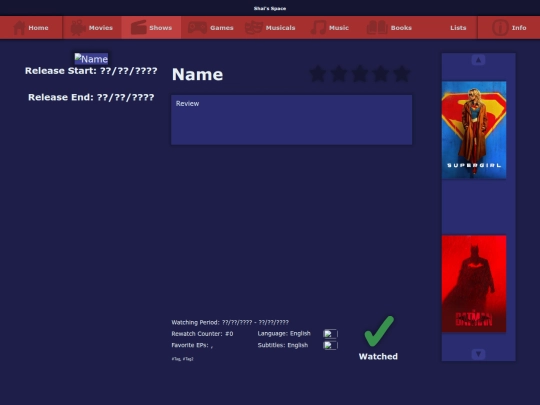540x405 pixels.
Task: Click the Home house icon
Action: tap(19, 28)
